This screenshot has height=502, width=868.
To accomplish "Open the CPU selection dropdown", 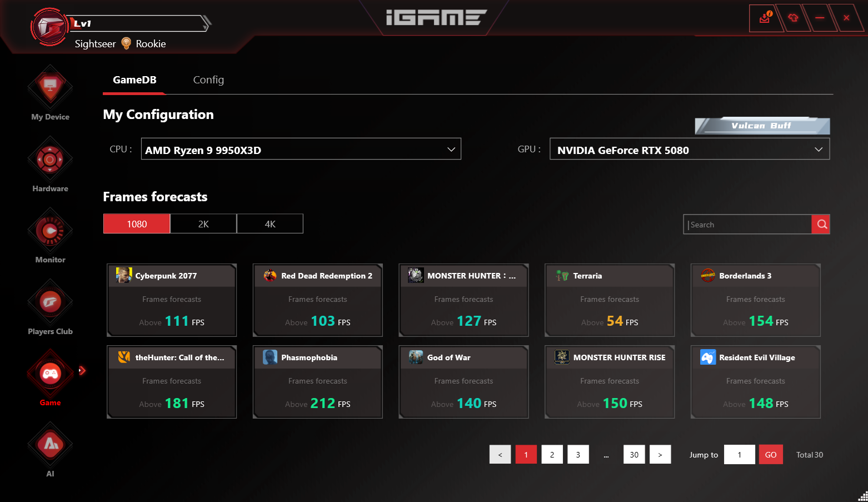I will tap(301, 149).
